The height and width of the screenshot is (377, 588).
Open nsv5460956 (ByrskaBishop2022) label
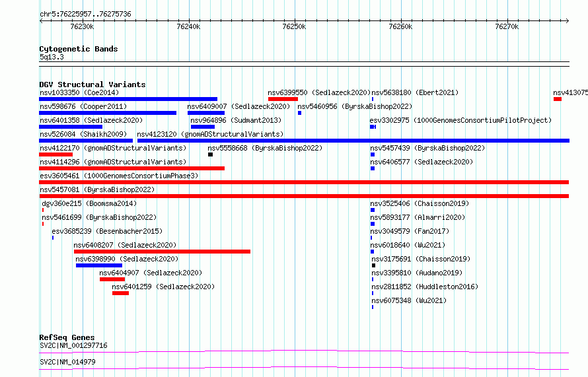click(x=355, y=106)
